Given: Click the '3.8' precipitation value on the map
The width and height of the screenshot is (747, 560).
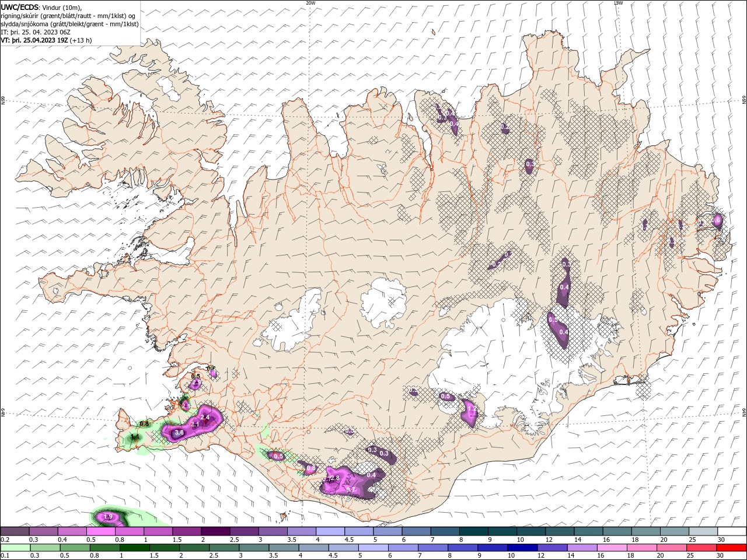Looking at the screenshot, I should click(179, 433).
